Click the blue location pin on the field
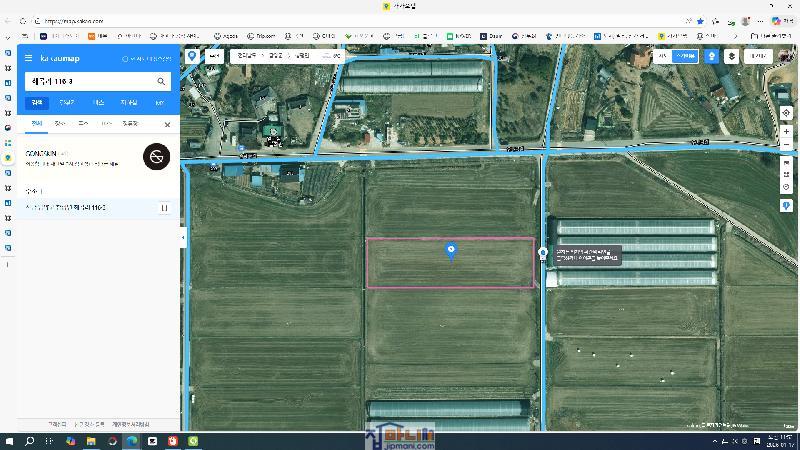This screenshot has height=450, width=800. (451, 250)
